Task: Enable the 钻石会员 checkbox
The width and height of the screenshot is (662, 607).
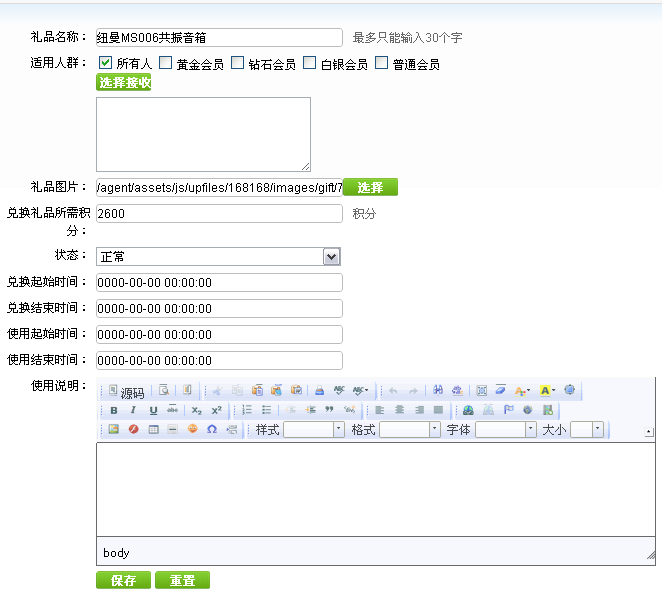Action: pos(238,63)
